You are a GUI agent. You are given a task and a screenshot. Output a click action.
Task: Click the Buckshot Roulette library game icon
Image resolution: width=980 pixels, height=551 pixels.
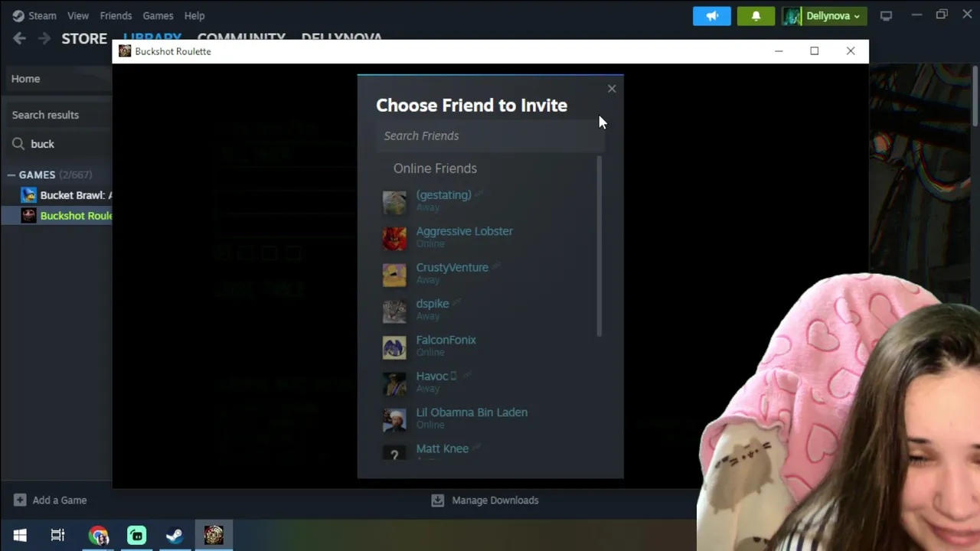coord(28,216)
